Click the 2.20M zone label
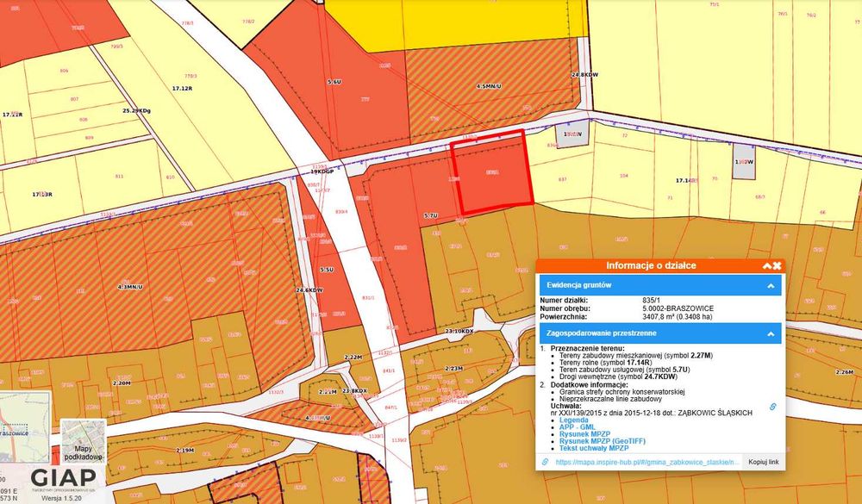 tap(122, 383)
